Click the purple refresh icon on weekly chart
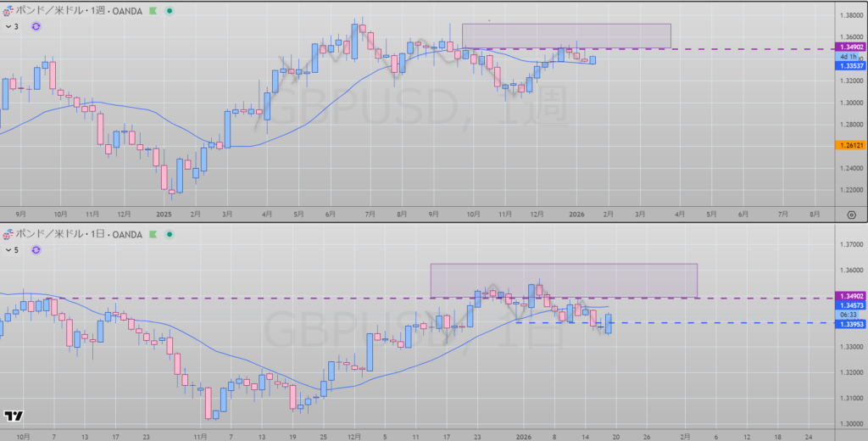The width and height of the screenshot is (868, 441). [36, 27]
